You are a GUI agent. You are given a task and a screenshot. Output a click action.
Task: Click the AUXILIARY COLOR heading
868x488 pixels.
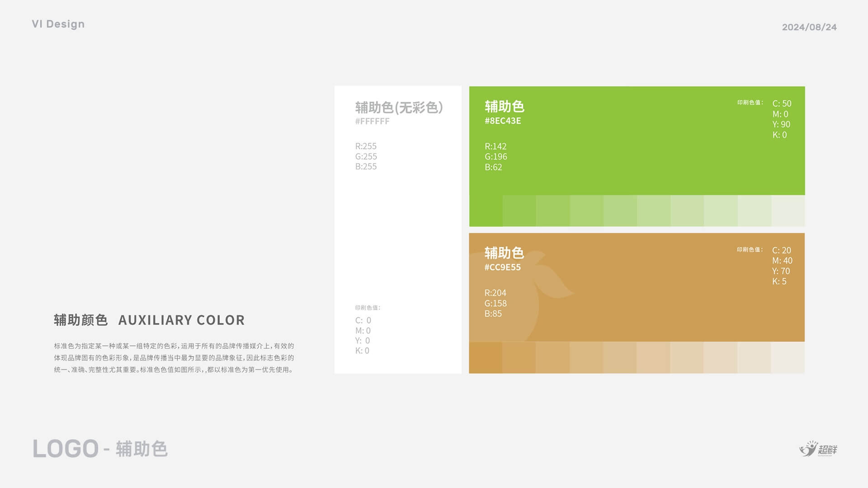[181, 320]
